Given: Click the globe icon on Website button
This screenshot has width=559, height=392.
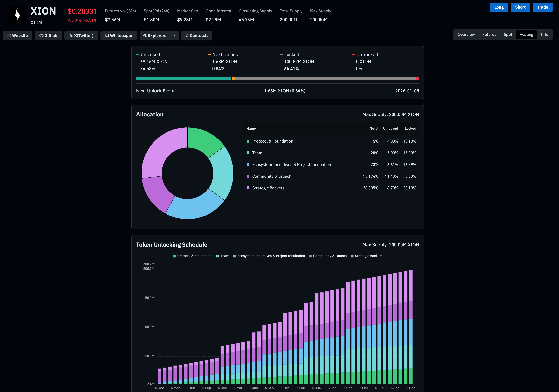Looking at the screenshot, I should coord(9,36).
